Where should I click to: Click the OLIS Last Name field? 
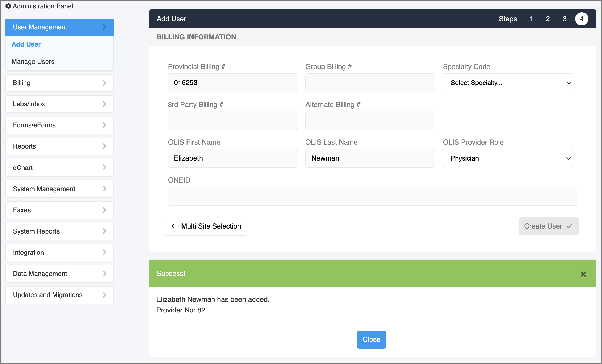370,158
